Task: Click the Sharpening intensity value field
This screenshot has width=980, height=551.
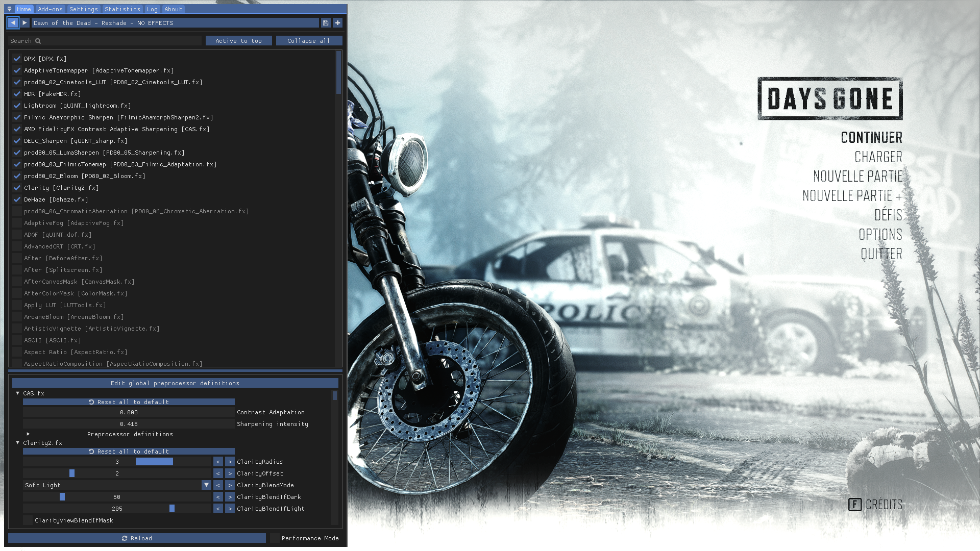Action: 129,424
